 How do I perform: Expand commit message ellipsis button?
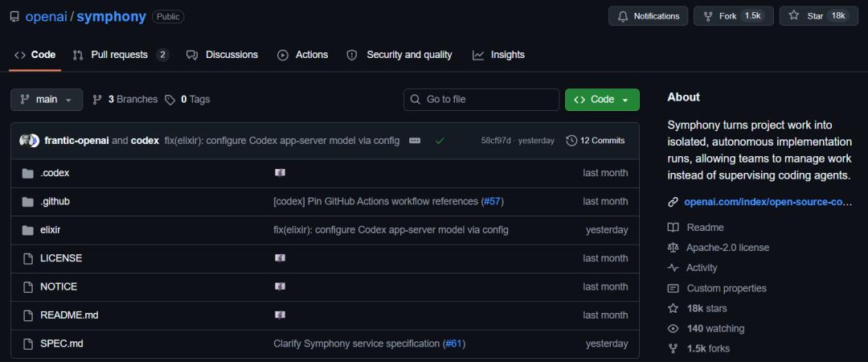[415, 141]
